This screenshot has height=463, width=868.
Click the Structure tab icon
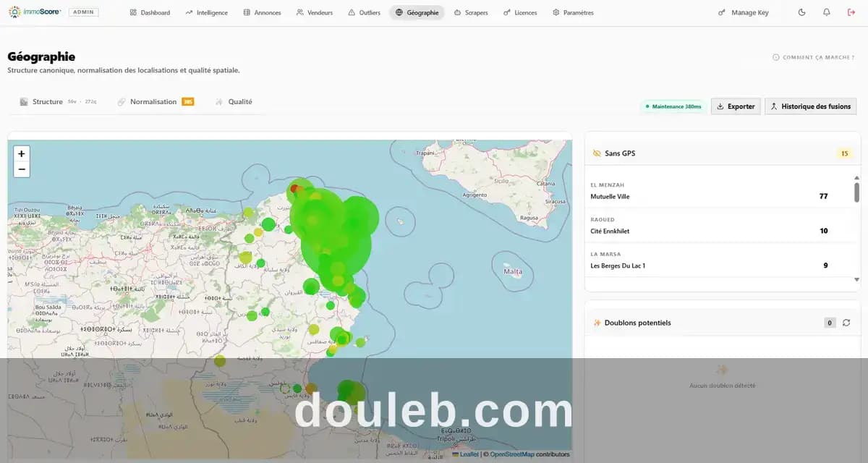(24, 102)
